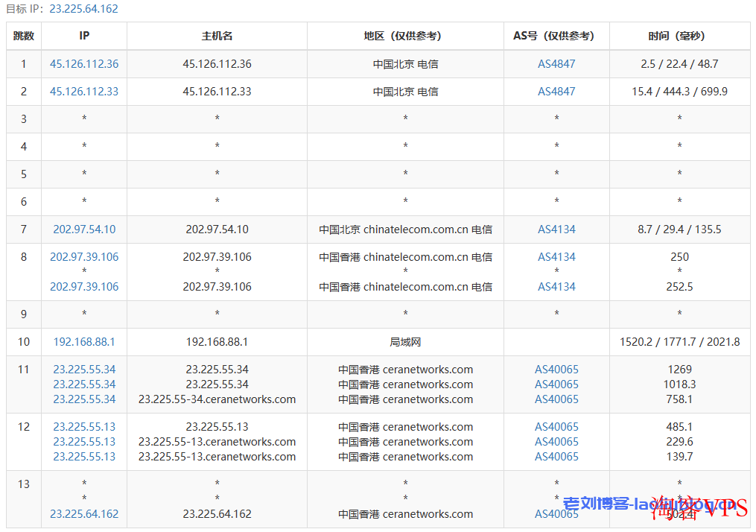
Task: Click the time value 250 in hop 8
Action: point(679,256)
